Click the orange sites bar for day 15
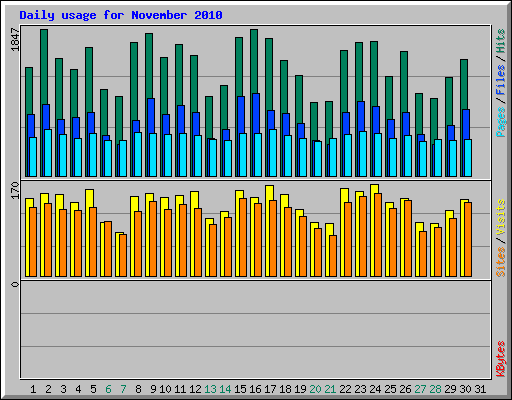This screenshot has width=512, height=400. tap(243, 238)
